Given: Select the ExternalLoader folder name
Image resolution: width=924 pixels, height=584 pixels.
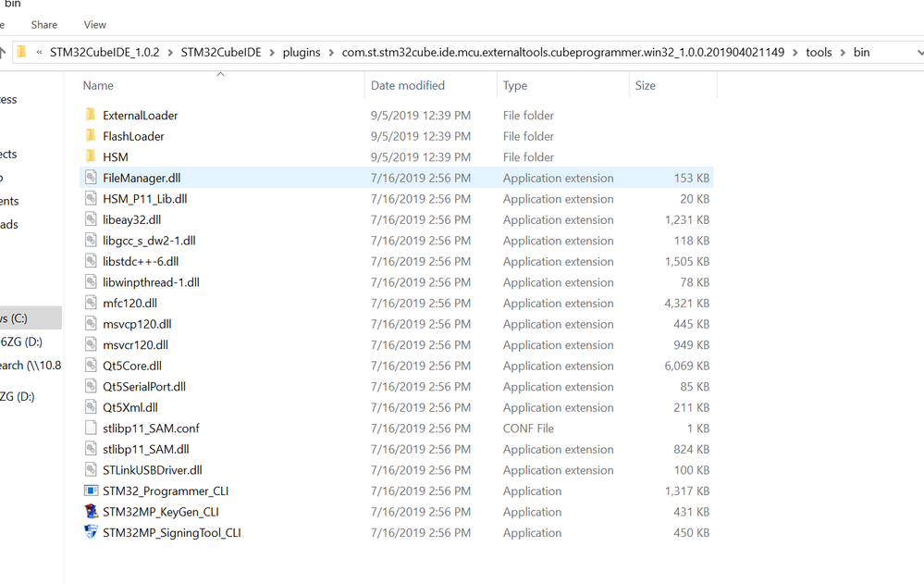Looking at the screenshot, I should pyautogui.click(x=141, y=115).
